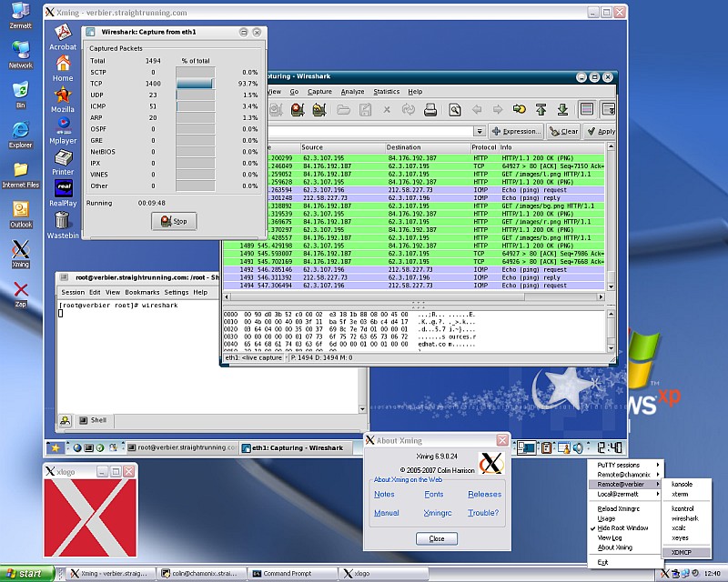Open the display filter dropdown arrow
728x582 pixels.
480,131
